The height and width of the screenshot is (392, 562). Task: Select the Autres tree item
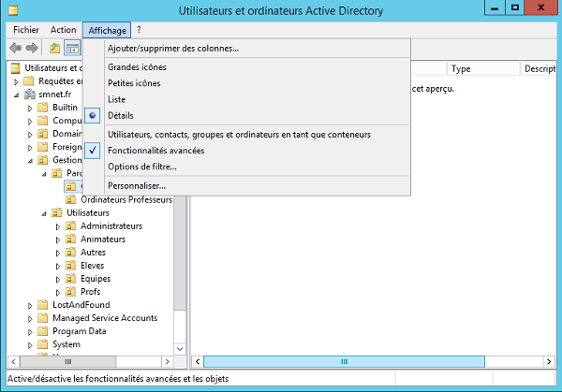[93, 253]
